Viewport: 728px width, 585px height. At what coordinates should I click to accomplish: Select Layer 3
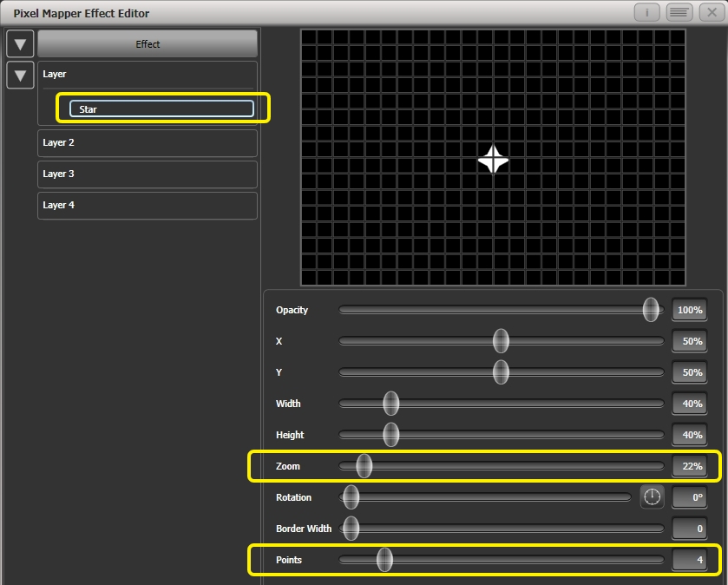[x=147, y=174]
